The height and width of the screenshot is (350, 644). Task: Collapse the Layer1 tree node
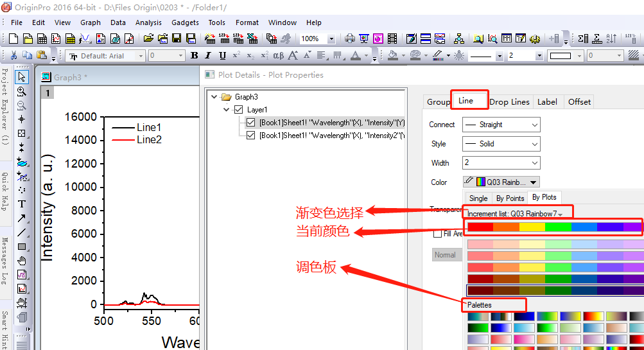coord(226,110)
